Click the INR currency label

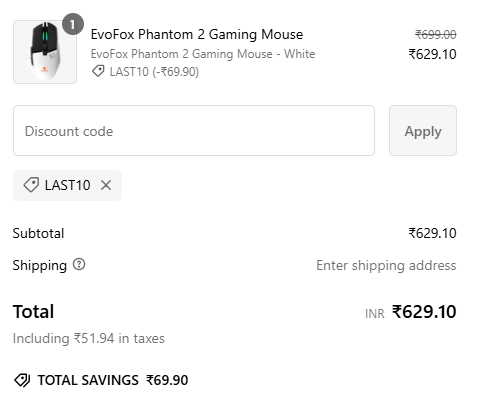coord(375,314)
